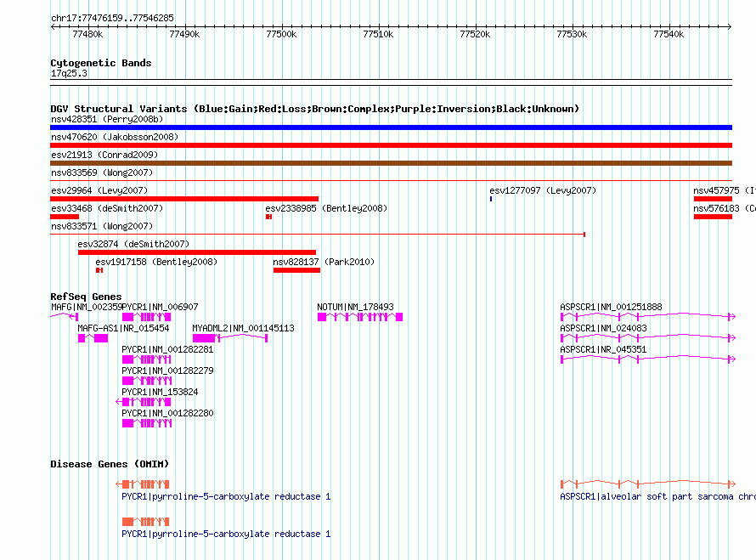Screen dimensions: 756x560
Task: Click the small red esv1917158 marker
Action: [x=99, y=270]
